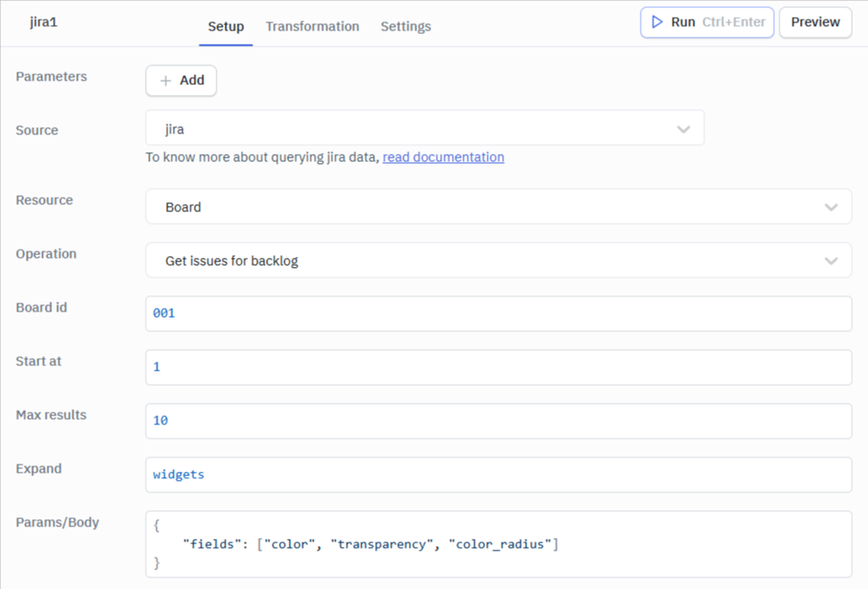Click the Max results field showing 10
The width and height of the screenshot is (868, 589).
[x=498, y=422]
